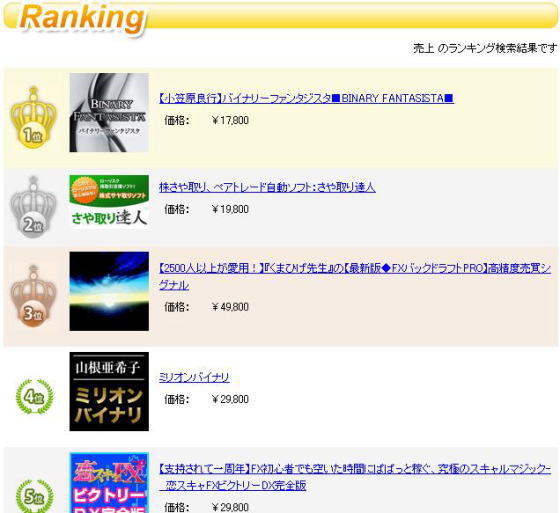Open the さや取り達人 product link
The image size is (560, 513).
point(267,187)
